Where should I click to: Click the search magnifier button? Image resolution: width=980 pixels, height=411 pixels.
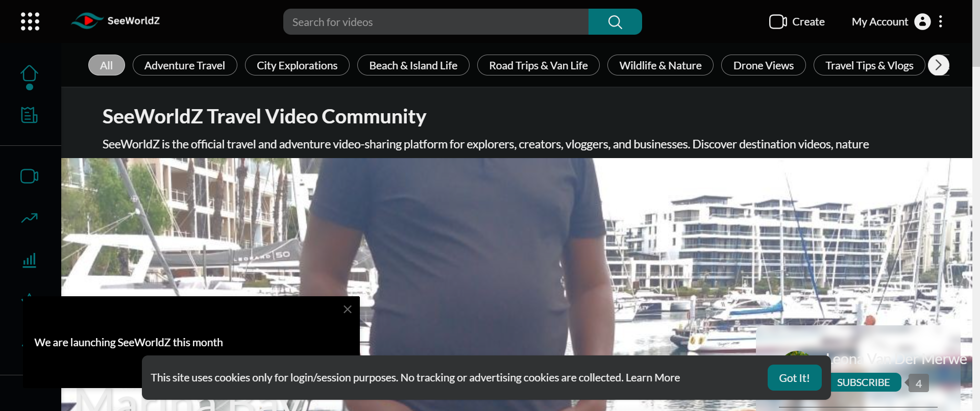click(615, 22)
